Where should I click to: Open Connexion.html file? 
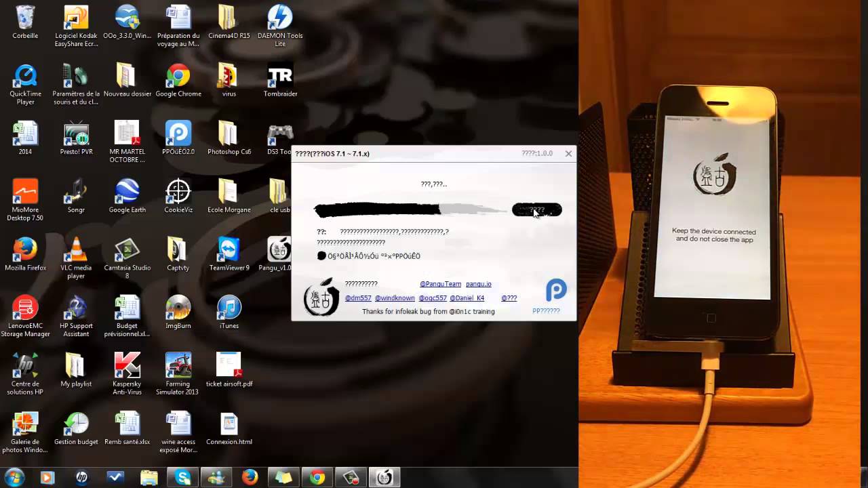click(229, 428)
